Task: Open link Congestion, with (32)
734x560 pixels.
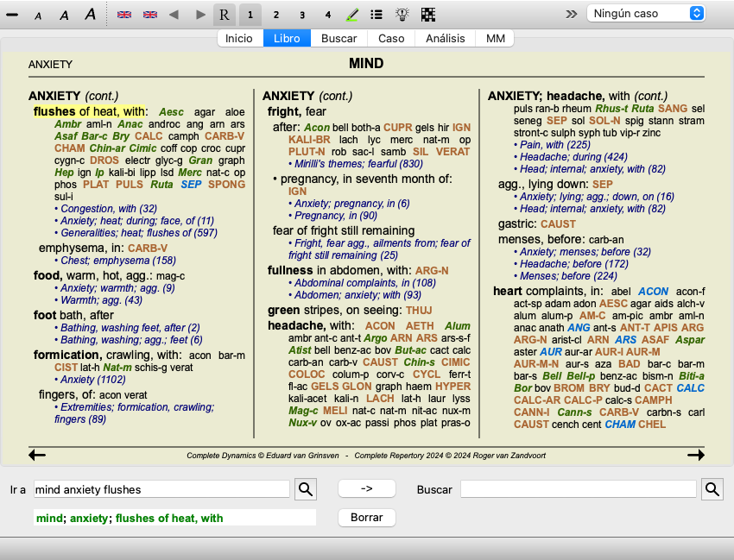Action: point(109,209)
